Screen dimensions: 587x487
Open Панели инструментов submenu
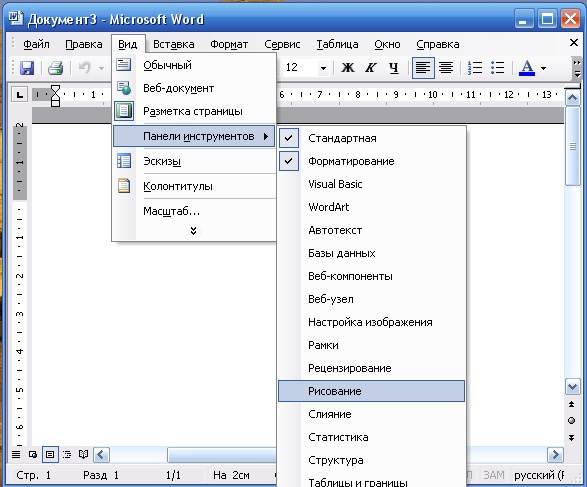coord(194,136)
